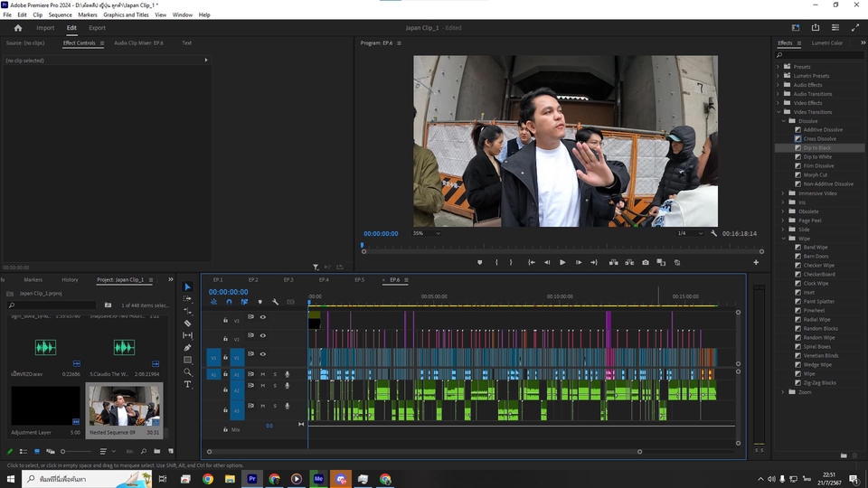The height and width of the screenshot is (488, 868).
Task: Select the Pen tool in the toolbar
Action: [188, 347]
